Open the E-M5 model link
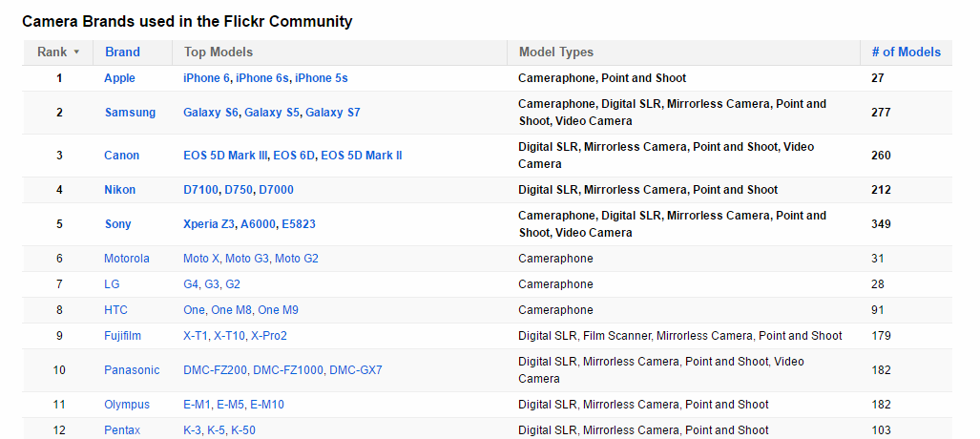Image resolution: width=980 pixels, height=439 pixels. pyautogui.click(x=231, y=405)
